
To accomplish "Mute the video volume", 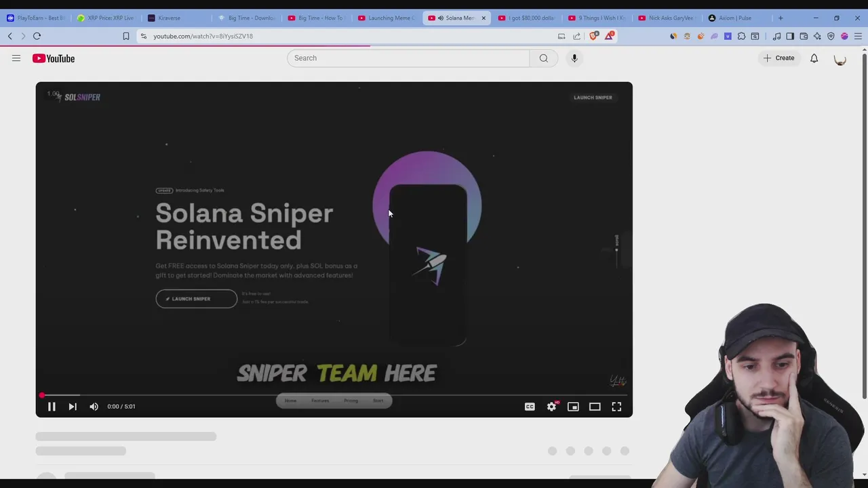I will (94, 407).
